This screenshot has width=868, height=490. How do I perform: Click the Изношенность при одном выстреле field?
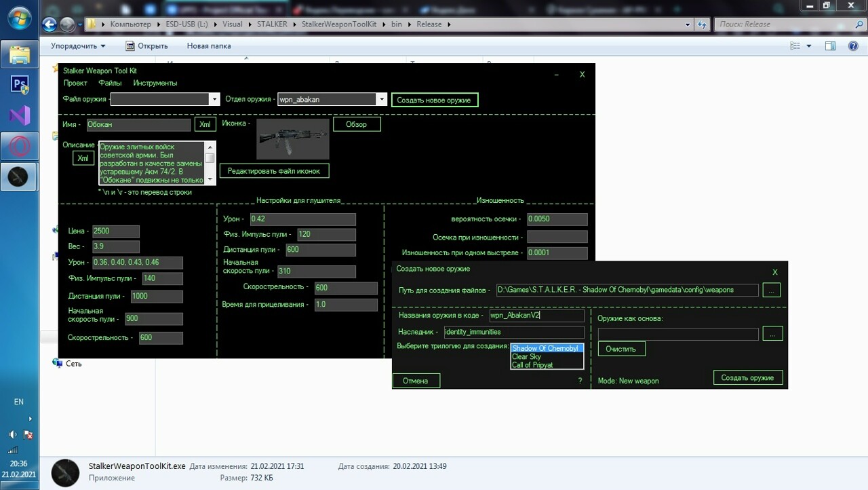[557, 252]
